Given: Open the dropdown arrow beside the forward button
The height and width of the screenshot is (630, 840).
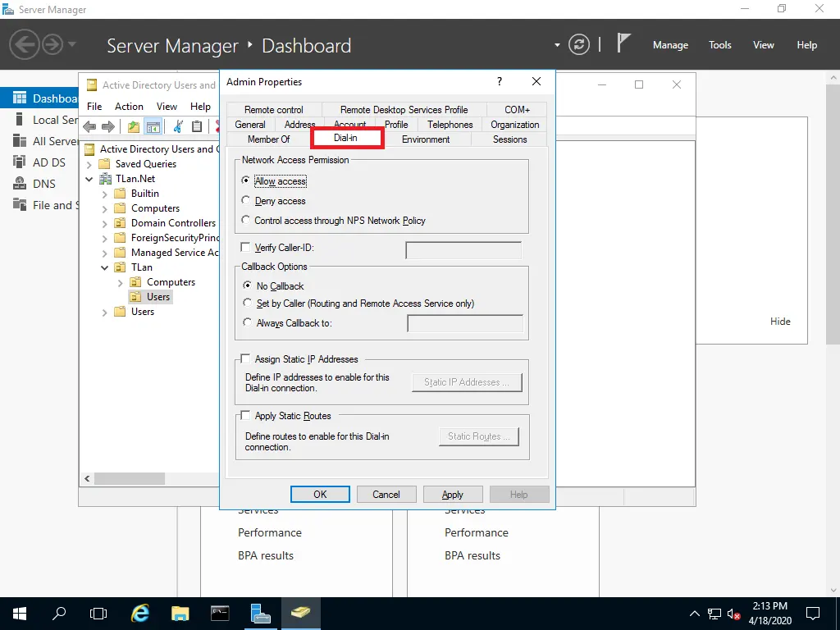Looking at the screenshot, I should tap(72, 44).
